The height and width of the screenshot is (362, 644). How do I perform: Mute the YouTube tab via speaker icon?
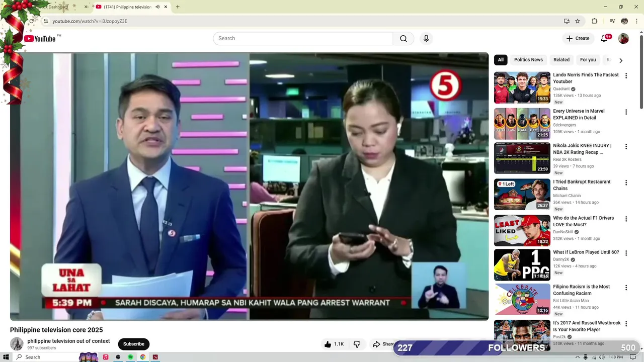point(157,7)
